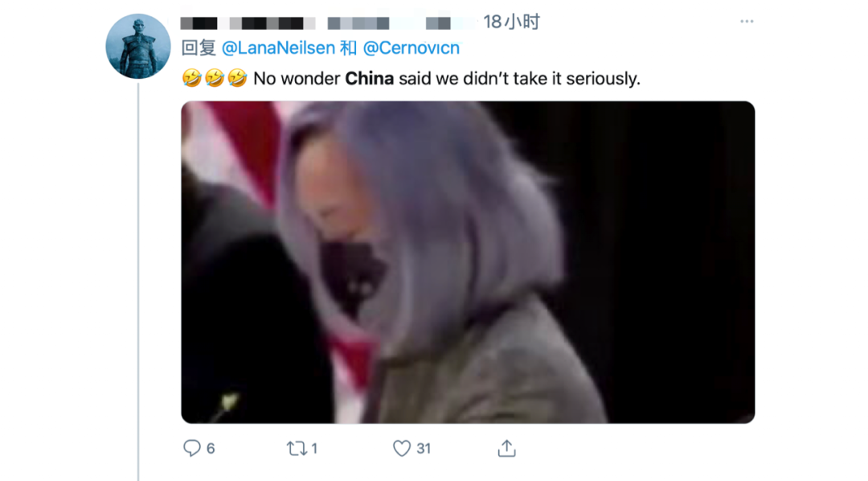Visit the @LanaNeilsen profile link
This screenshot has width=868, height=481.
click(278, 48)
